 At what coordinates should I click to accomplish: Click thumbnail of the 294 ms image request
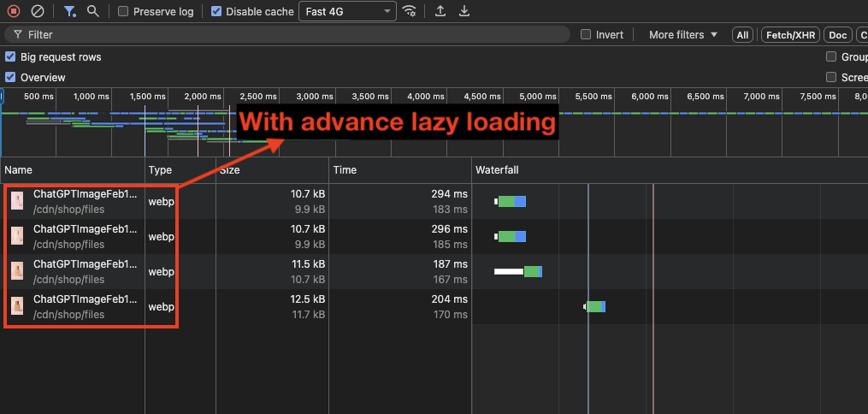click(18, 201)
